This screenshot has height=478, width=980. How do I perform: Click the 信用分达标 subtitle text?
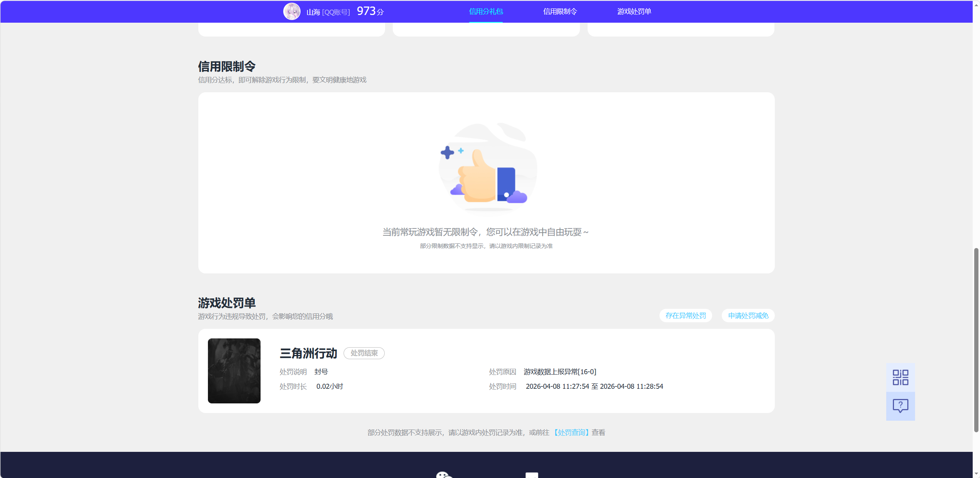pos(282,80)
